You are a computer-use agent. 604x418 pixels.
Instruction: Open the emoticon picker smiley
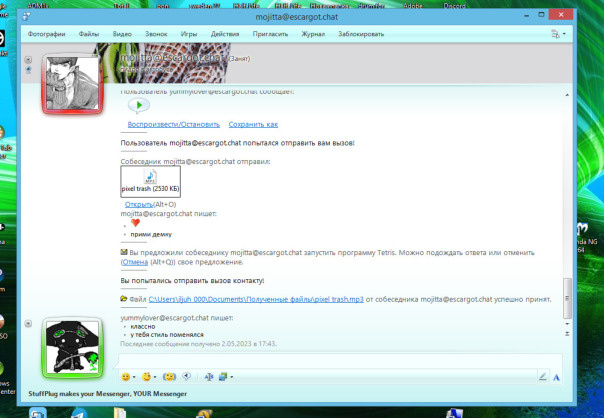[126, 377]
